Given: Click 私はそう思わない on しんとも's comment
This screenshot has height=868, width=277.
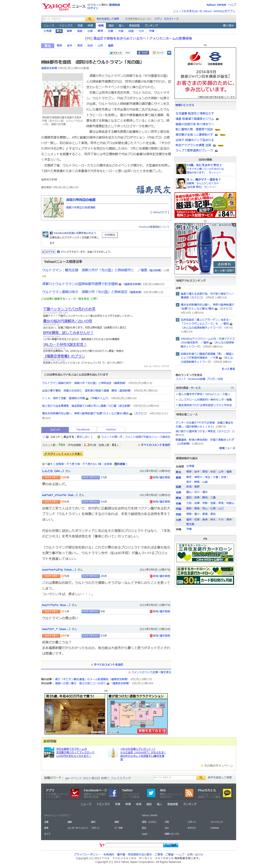Looking at the screenshot, I should coord(91,477).
